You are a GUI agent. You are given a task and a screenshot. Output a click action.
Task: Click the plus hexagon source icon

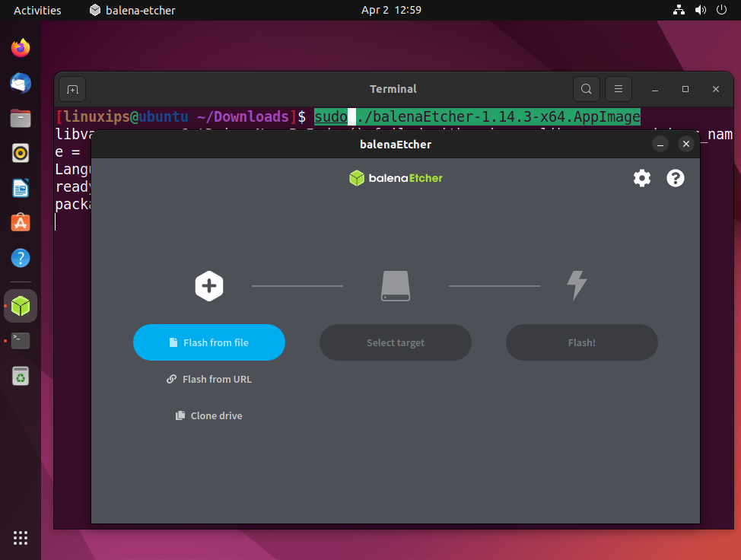pyautogui.click(x=209, y=286)
